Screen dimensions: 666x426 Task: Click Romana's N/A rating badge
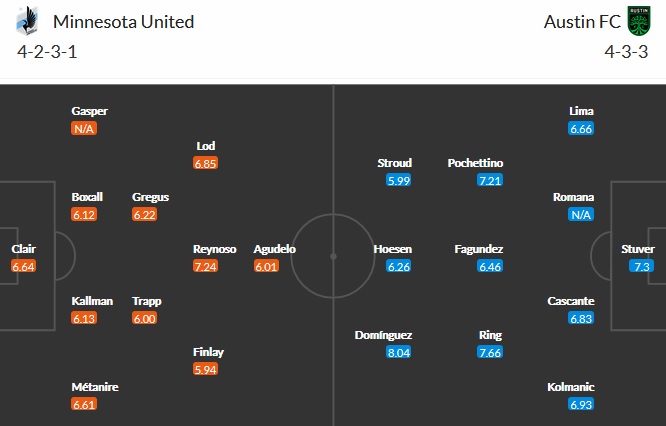tap(580, 214)
